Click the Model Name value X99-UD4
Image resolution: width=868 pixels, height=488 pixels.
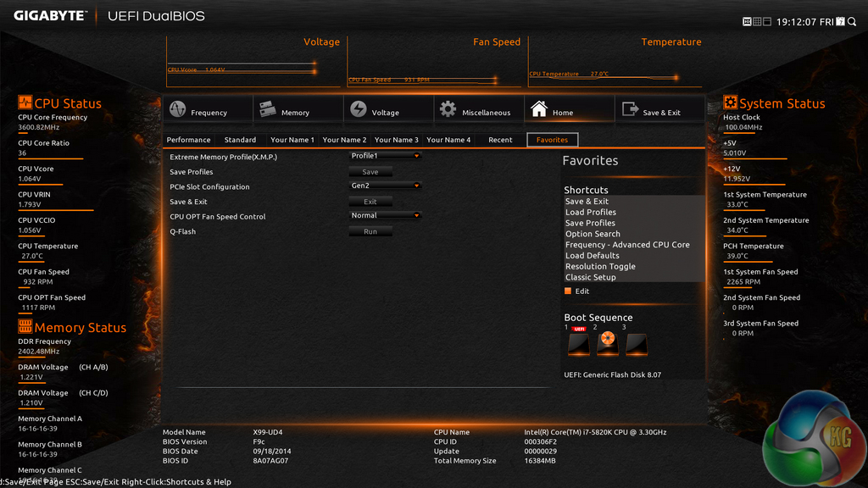click(267, 432)
